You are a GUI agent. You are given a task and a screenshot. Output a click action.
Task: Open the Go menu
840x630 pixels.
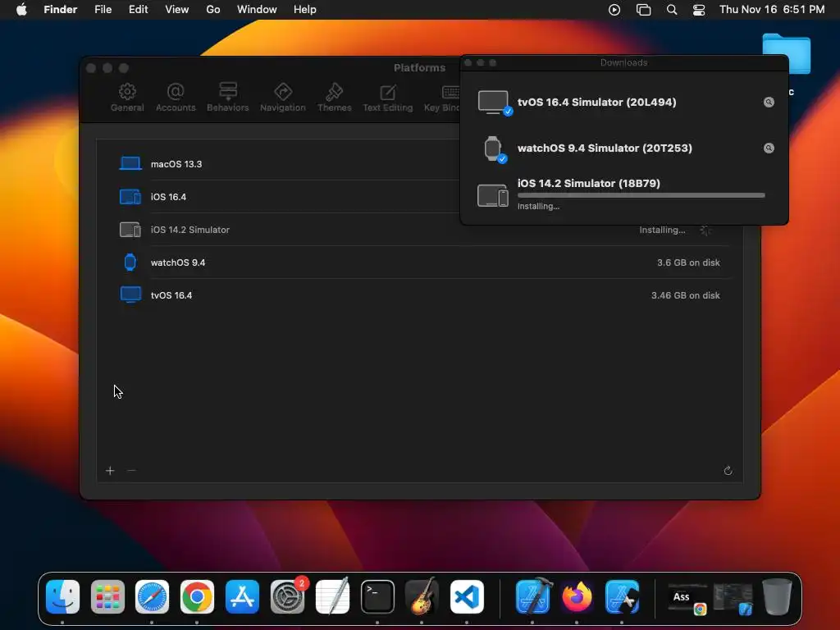pos(213,10)
